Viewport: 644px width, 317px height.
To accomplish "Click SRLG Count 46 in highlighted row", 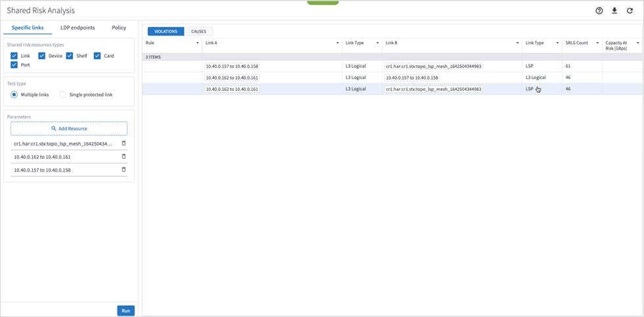I will pyautogui.click(x=568, y=89).
